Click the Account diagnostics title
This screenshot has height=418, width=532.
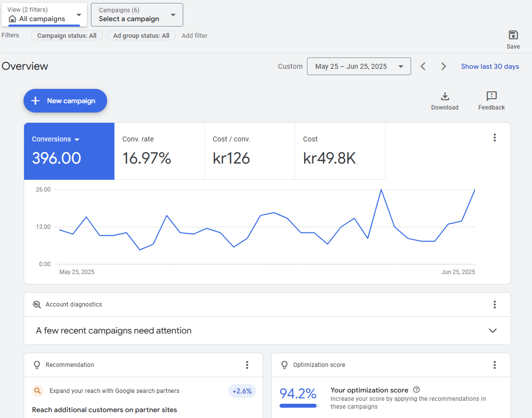[x=74, y=305]
